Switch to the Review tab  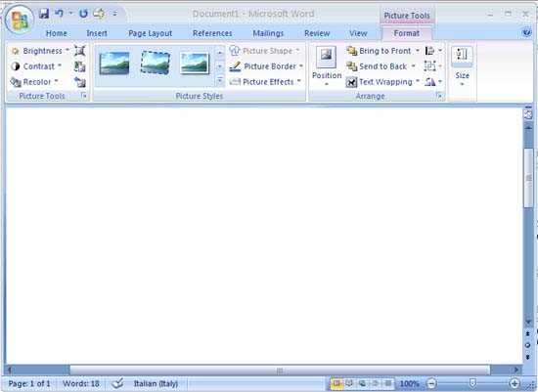[317, 33]
